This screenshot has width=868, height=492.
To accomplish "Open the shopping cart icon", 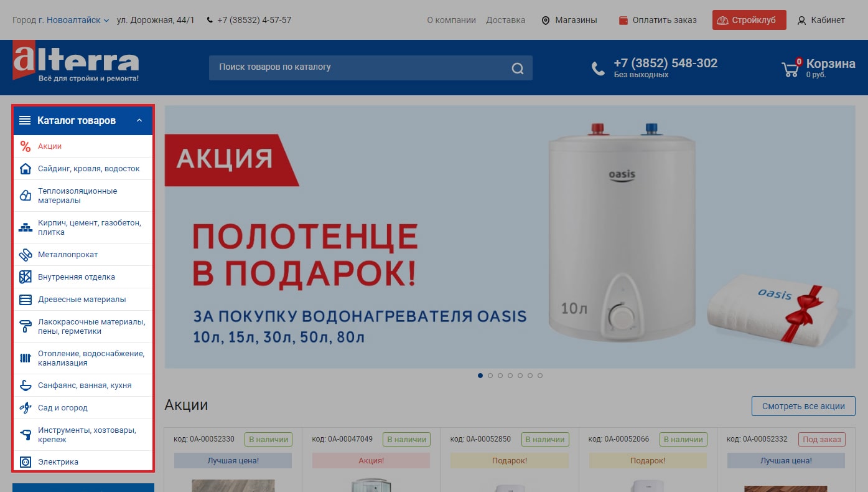I will (791, 67).
